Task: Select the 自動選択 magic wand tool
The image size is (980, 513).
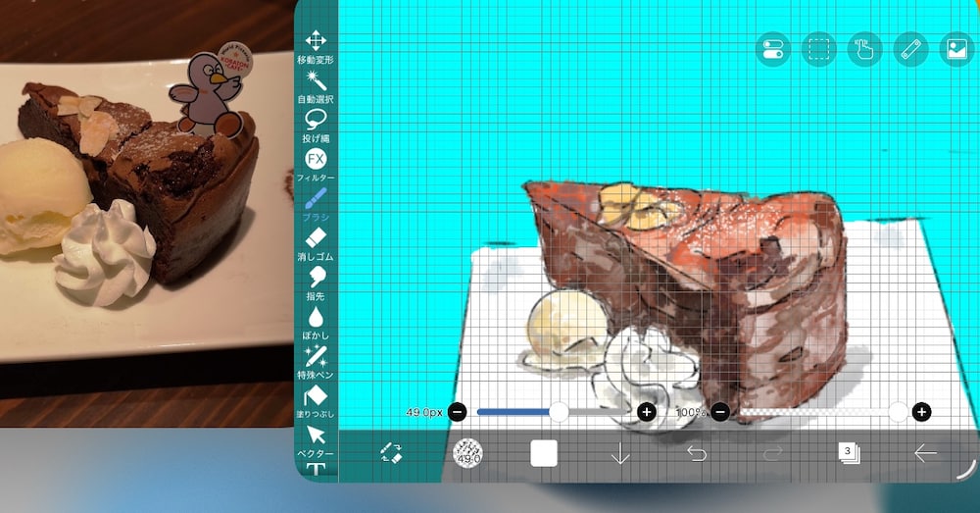Action: [x=316, y=87]
